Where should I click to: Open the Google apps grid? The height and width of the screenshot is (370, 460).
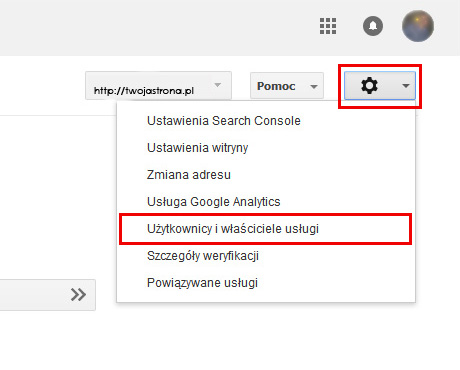328,26
